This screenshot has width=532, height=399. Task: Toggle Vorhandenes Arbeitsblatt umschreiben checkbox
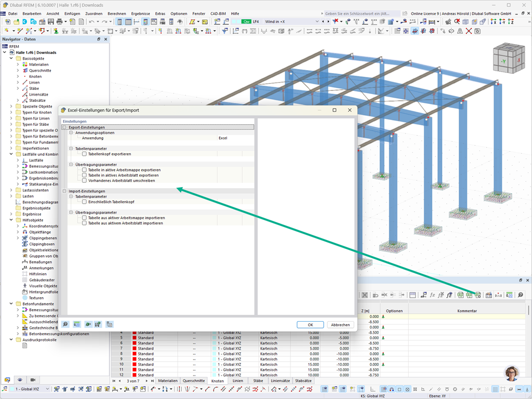(84, 180)
